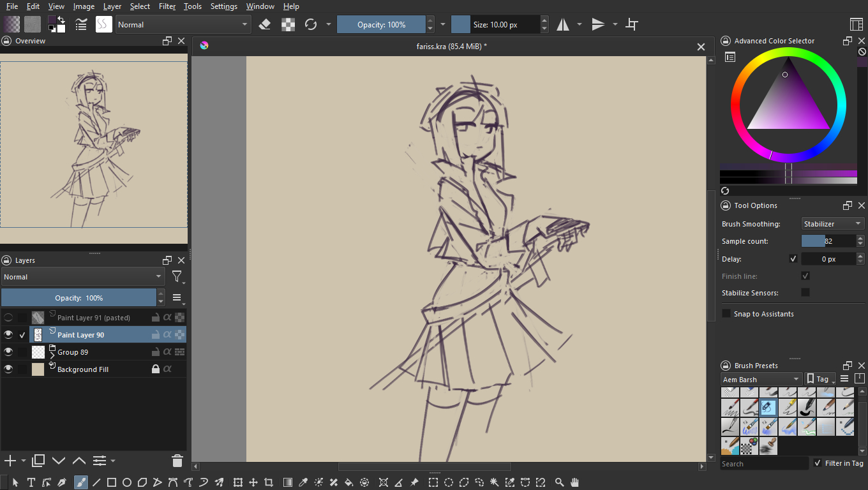The height and width of the screenshot is (490, 868).
Task: Check the Stabilize Sensors checkbox
Action: point(805,292)
